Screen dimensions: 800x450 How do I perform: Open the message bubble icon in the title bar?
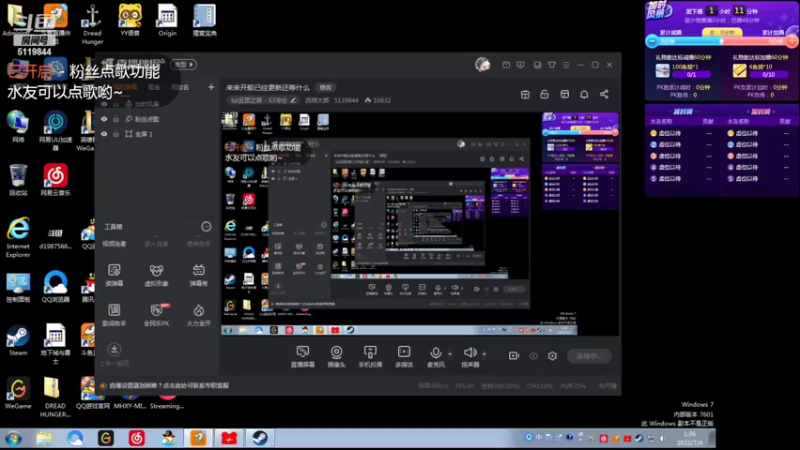pyautogui.click(x=520, y=65)
